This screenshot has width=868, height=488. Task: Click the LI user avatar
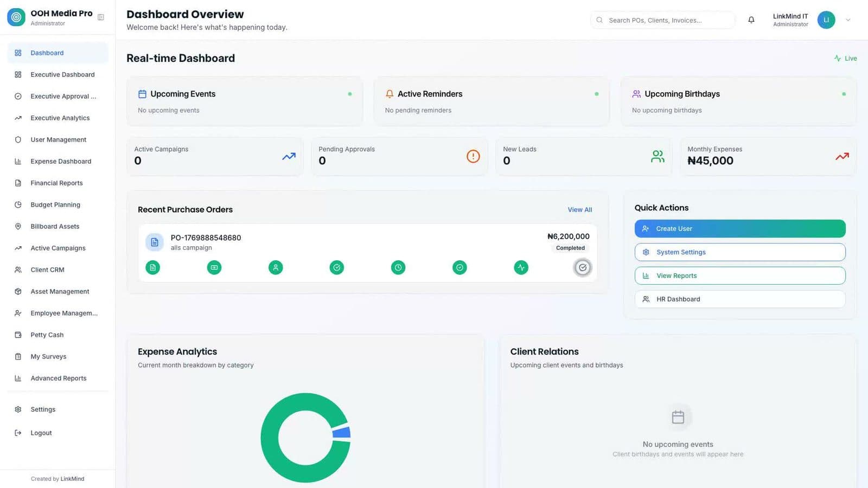(x=826, y=20)
